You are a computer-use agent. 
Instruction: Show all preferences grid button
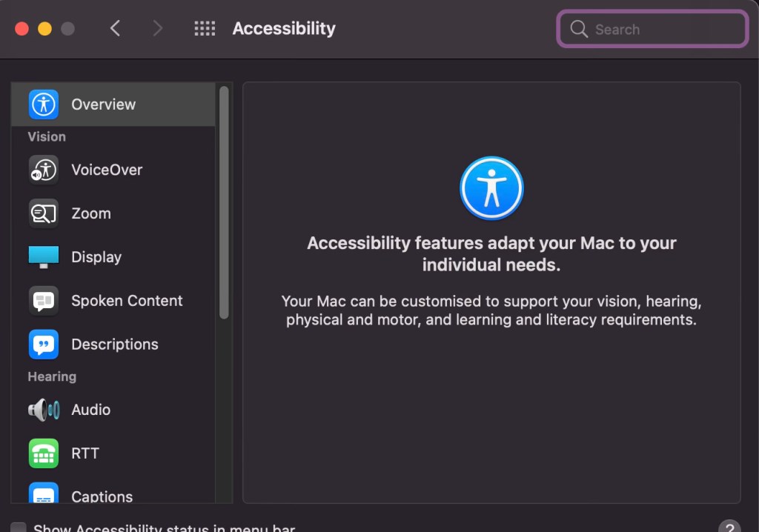[205, 29]
